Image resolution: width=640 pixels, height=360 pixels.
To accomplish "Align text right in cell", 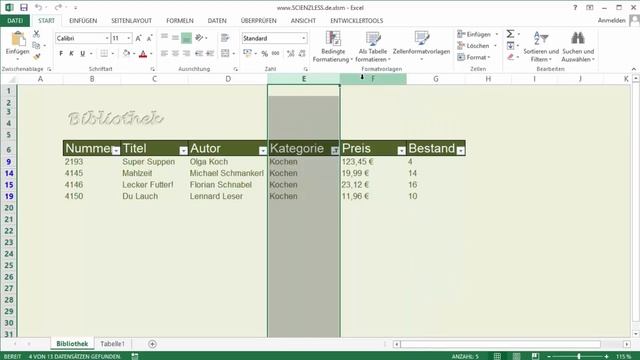I will point(187,53).
